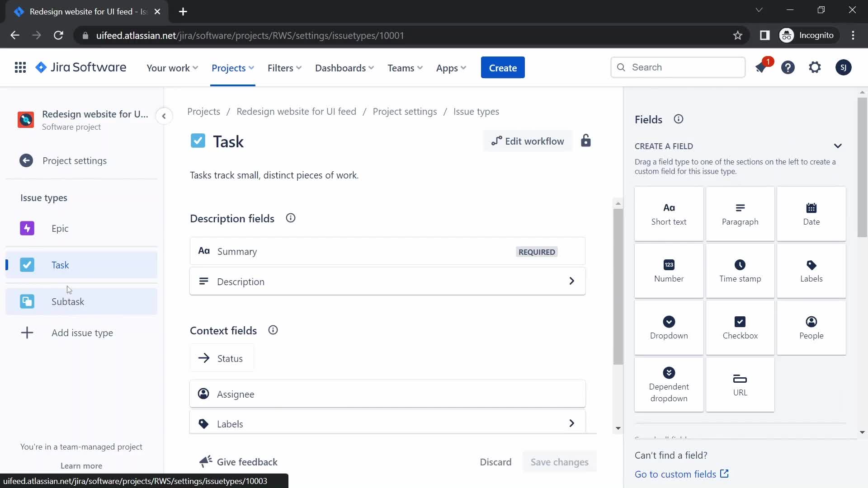Viewport: 868px width, 488px height.
Task: Click the CREATE A FIELD collapse arrow
Action: pyautogui.click(x=839, y=146)
